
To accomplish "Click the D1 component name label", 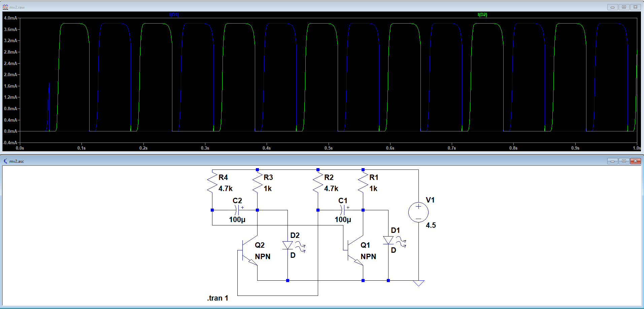I will click(395, 230).
